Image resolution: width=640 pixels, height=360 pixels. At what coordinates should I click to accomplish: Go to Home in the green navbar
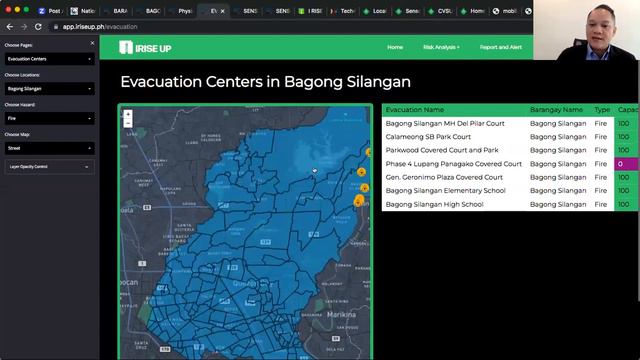(395, 47)
